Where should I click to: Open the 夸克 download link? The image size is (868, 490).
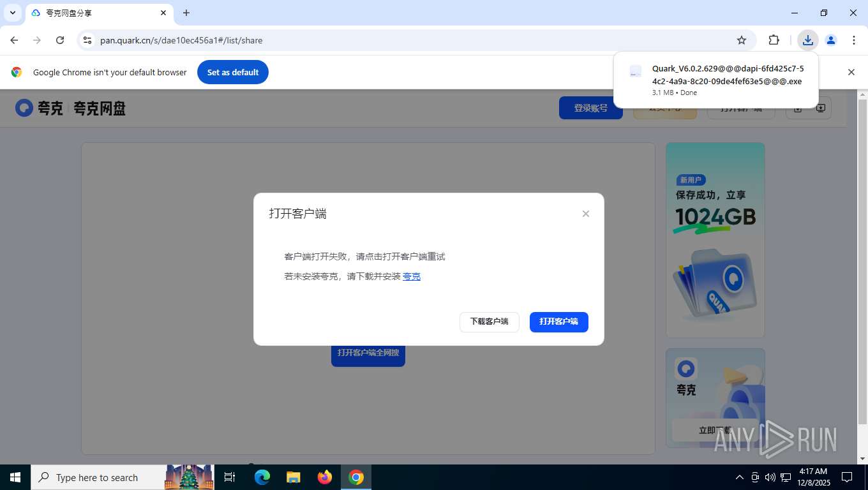(412, 276)
